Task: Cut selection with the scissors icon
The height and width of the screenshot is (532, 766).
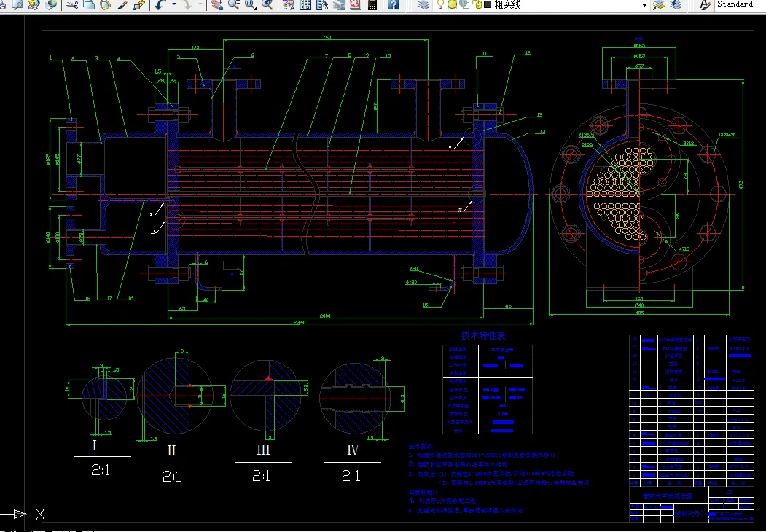Action: tap(72, 5)
